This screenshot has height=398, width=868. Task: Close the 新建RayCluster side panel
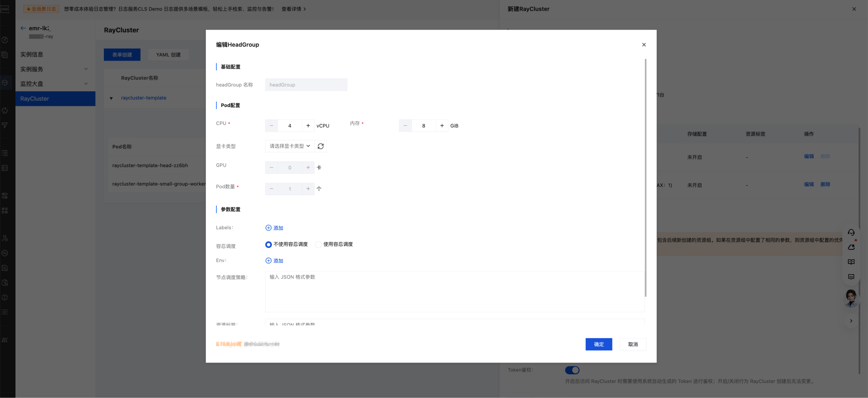[854, 9]
